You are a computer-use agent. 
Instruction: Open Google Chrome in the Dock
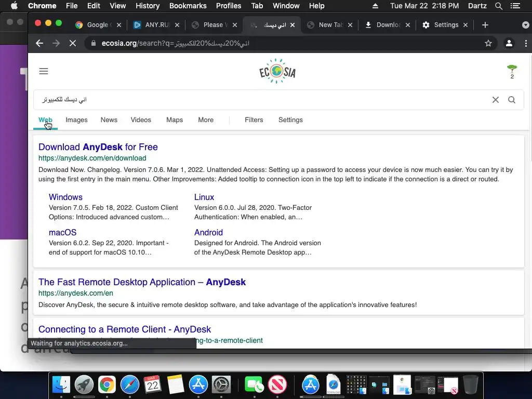(107, 385)
